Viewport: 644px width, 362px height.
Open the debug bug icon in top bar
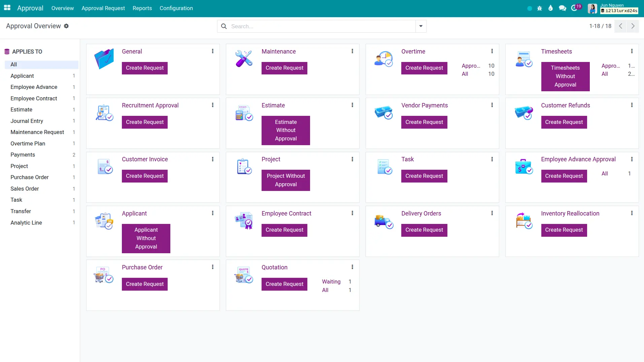click(540, 8)
